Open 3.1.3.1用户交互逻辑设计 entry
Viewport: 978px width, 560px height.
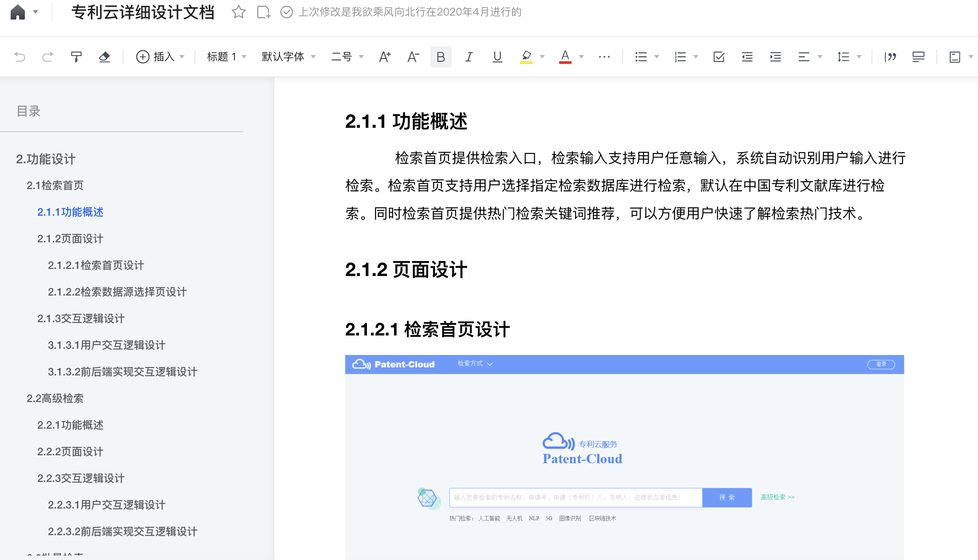click(106, 345)
